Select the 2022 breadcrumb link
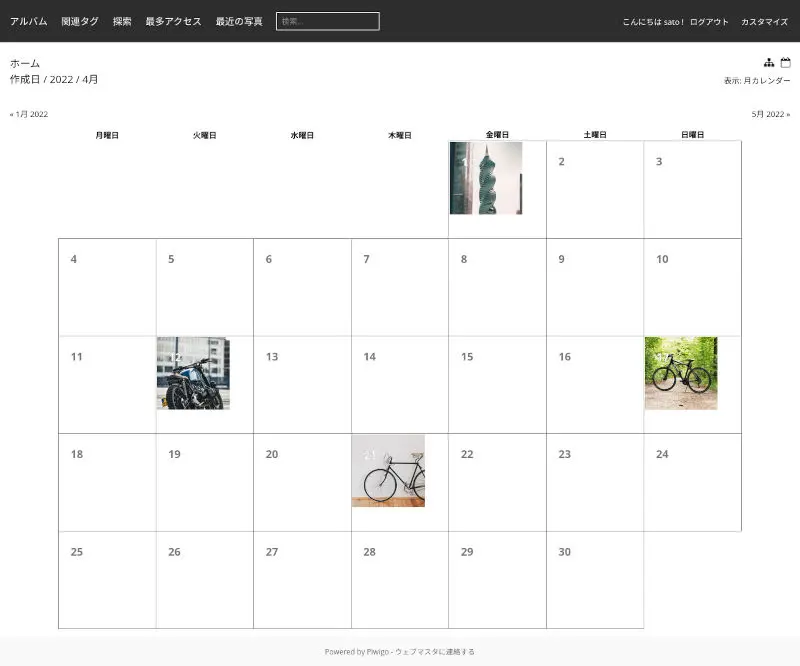The width and height of the screenshot is (800, 666). 61,79
